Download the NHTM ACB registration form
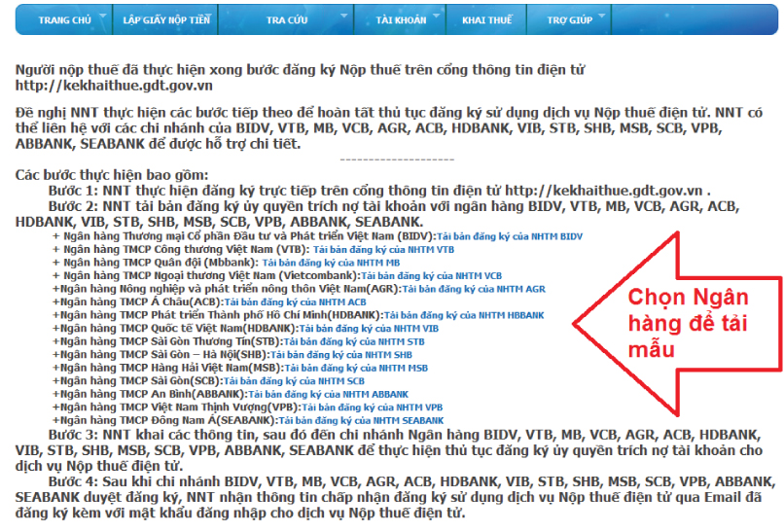 [295, 302]
